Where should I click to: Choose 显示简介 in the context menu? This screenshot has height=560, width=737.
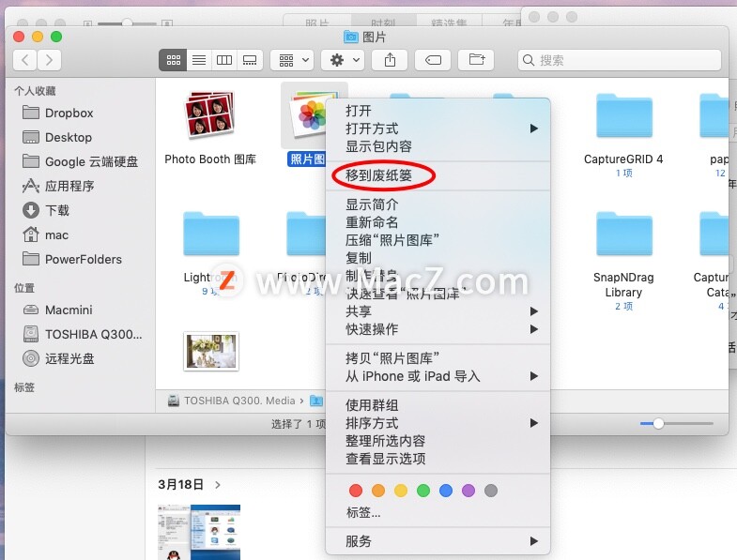click(x=438, y=204)
